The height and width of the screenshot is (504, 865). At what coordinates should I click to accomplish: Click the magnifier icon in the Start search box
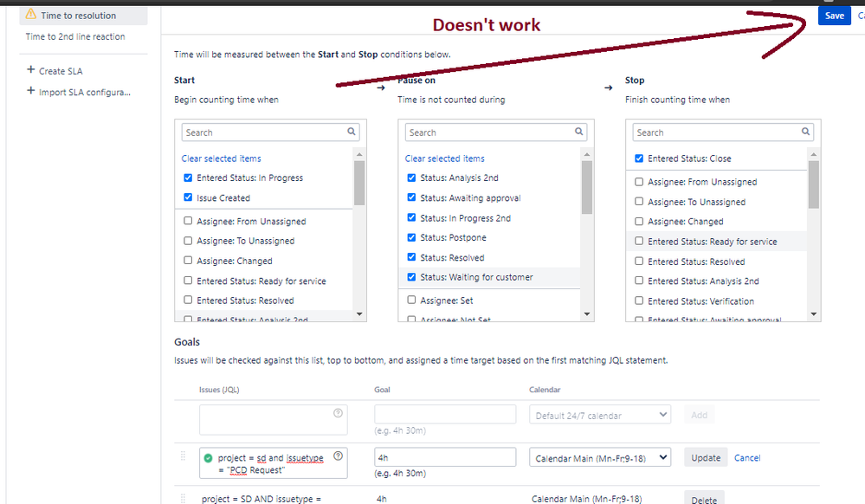(352, 132)
